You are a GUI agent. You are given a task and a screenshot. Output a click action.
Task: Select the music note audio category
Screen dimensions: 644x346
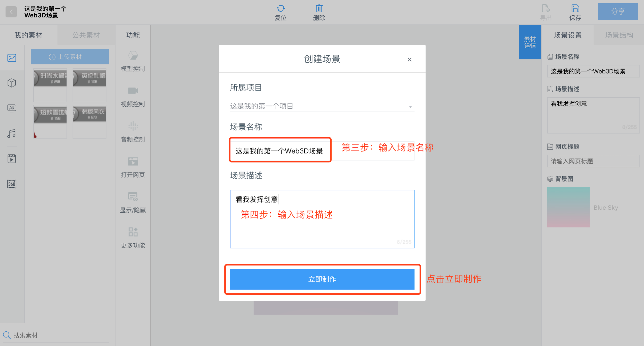[x=12, y=133]
